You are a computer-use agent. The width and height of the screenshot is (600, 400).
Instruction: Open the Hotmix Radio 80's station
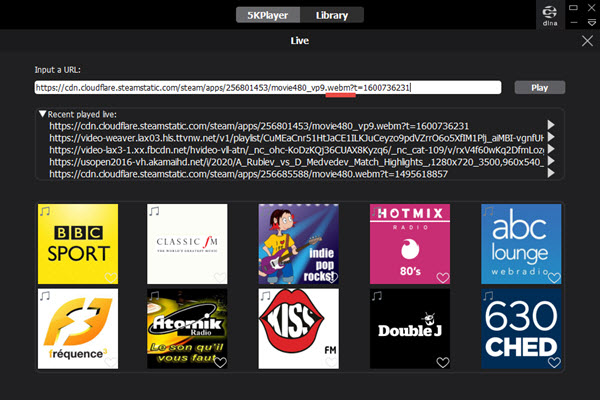click(x=410, y=244)
